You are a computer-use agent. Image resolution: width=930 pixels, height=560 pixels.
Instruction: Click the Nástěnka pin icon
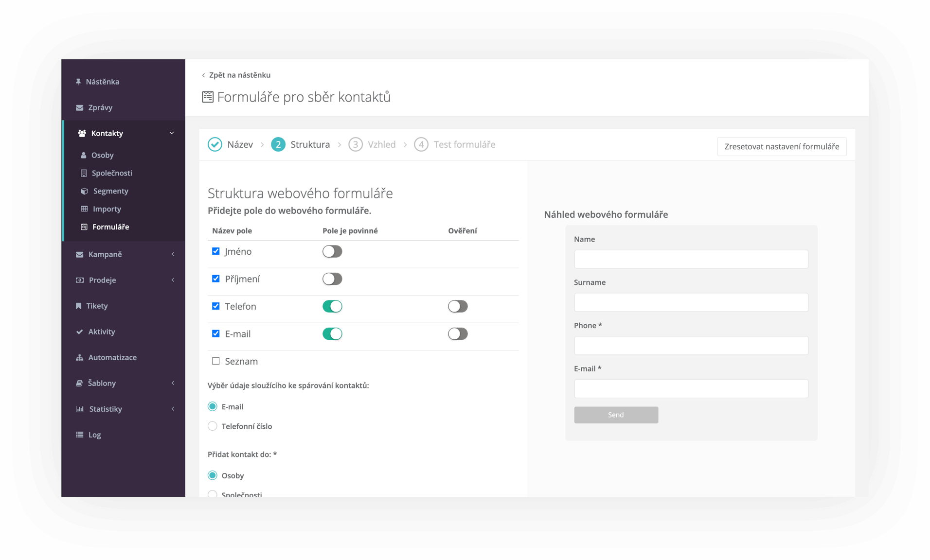click(x=78, y=82)
